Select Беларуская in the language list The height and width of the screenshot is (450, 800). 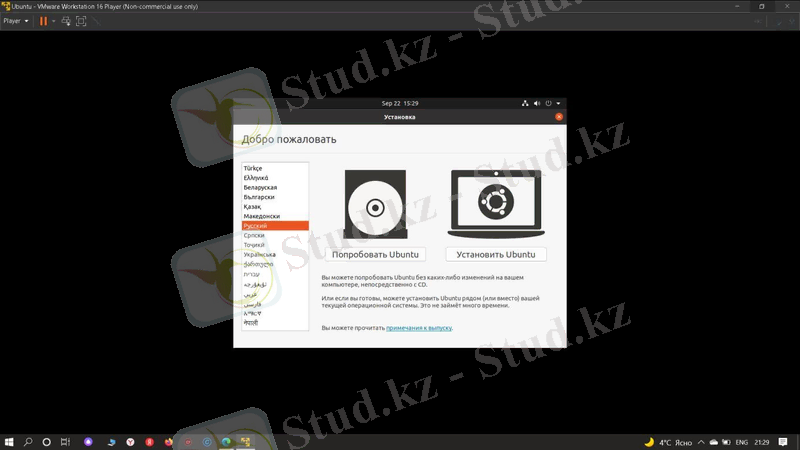coord(275,187)
